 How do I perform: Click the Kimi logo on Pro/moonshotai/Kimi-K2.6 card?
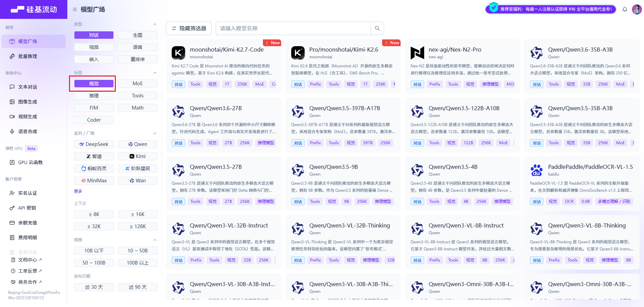tap(298, 53)
